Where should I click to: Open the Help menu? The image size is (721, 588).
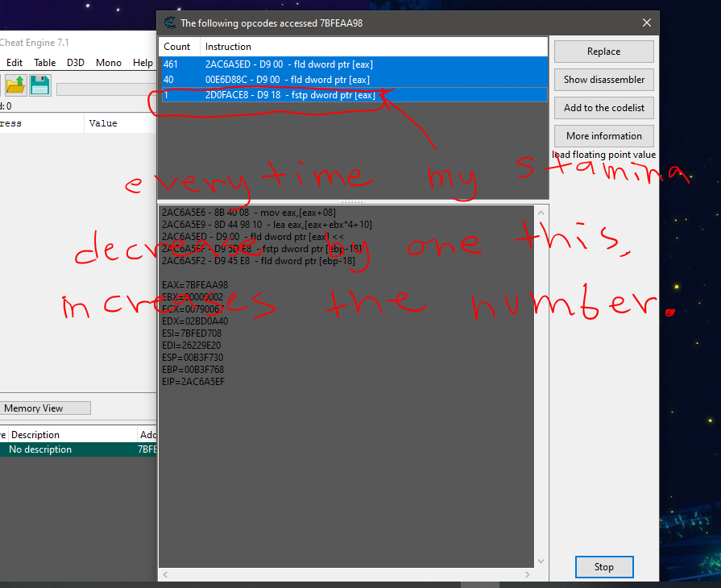143,63
